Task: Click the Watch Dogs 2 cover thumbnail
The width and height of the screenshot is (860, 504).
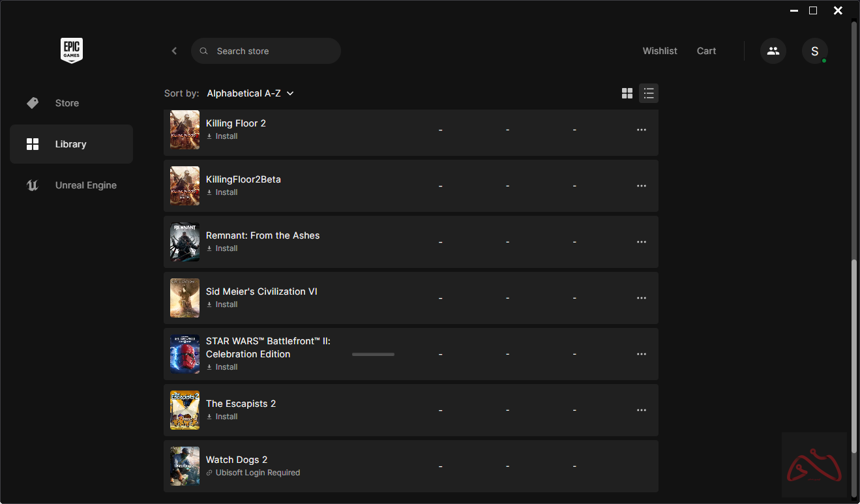Action: click(x=185, y=466)
